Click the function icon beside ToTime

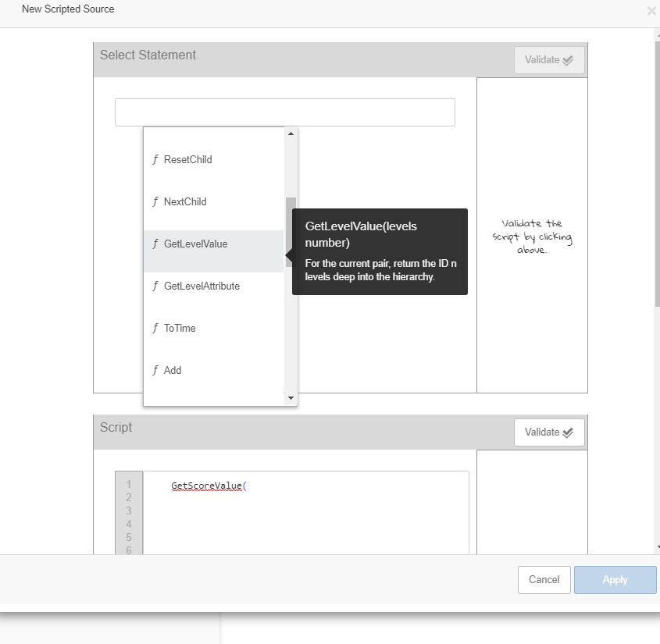155,329
